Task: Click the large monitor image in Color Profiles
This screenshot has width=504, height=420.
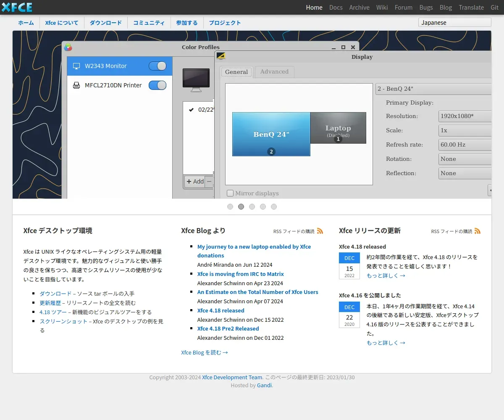Action: [196, 80]
